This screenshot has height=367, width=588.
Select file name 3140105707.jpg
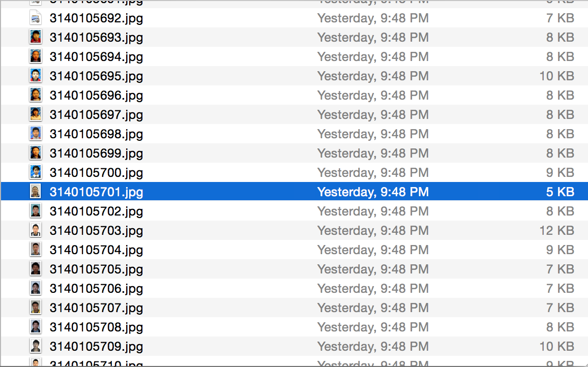[96, 308]
